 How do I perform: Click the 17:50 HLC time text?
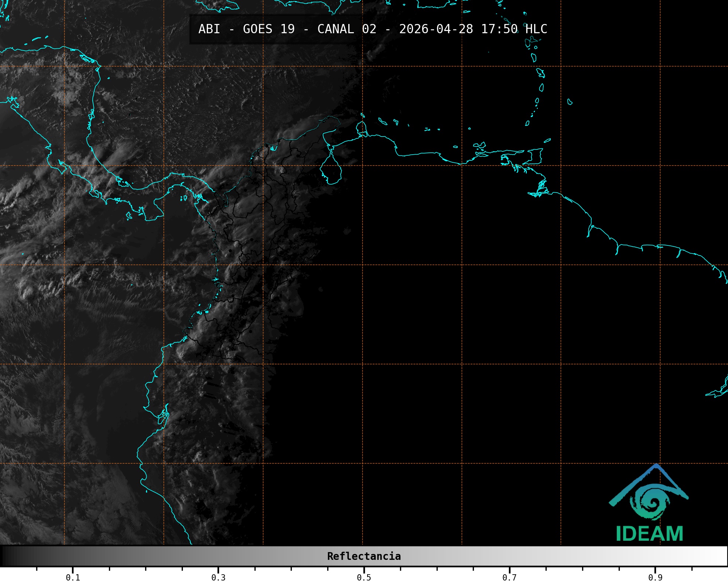tap(514, 29)
